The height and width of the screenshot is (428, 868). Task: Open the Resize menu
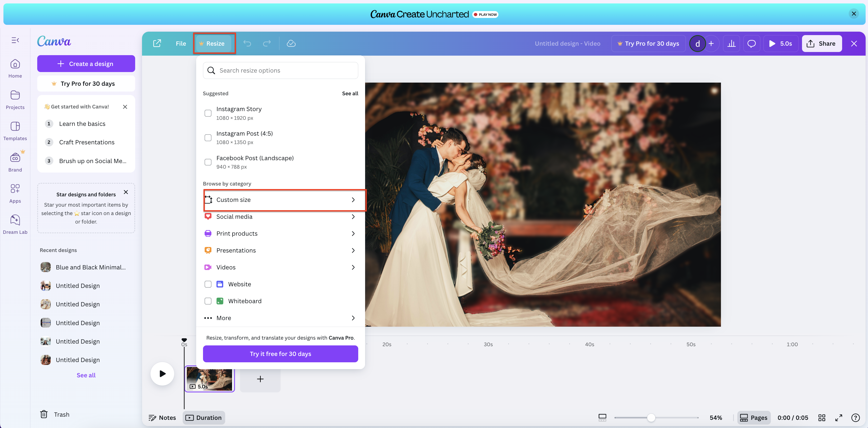click(214, 43)
